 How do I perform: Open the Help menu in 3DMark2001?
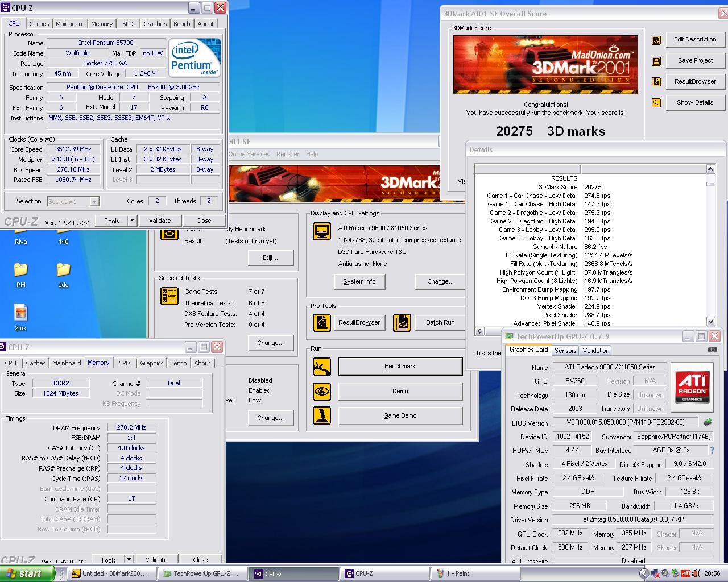click(312, 154)
